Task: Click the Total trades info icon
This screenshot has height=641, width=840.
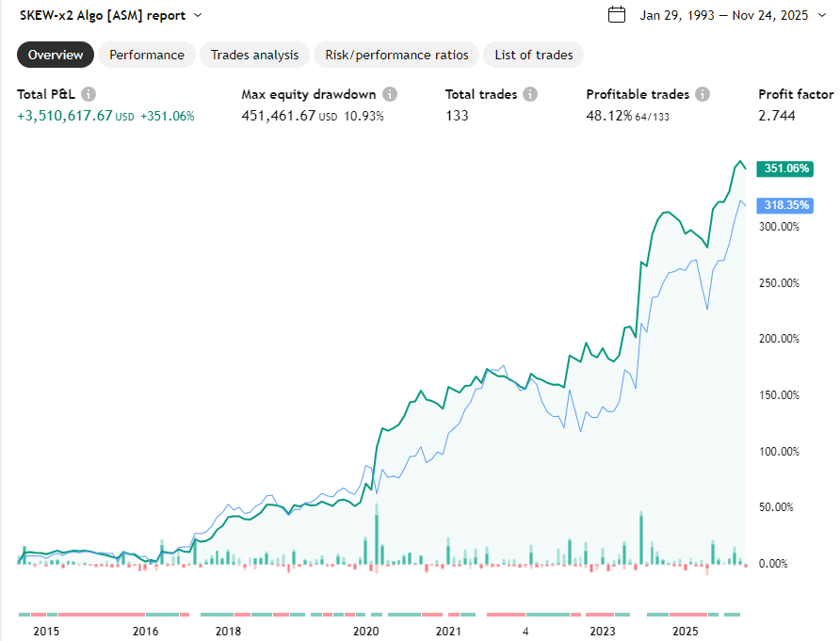Action: tap(528, 94)
